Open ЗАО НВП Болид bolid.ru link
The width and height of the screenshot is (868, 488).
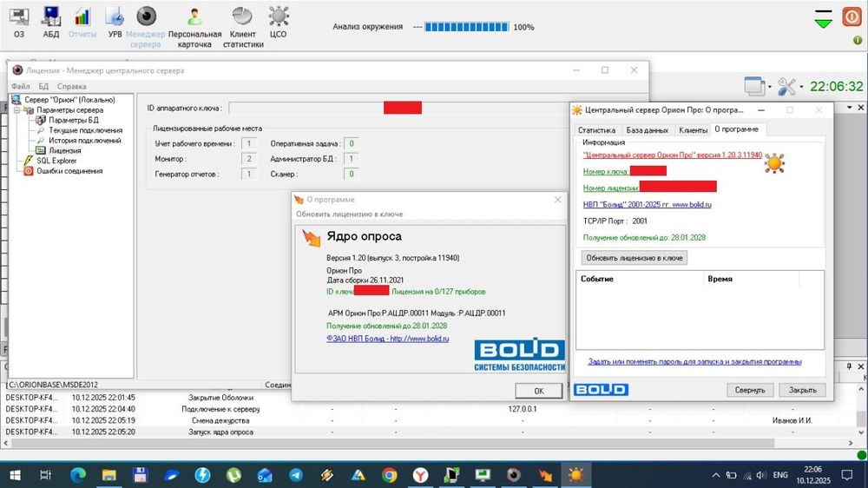pyautogui.click(x=387, y=339)
